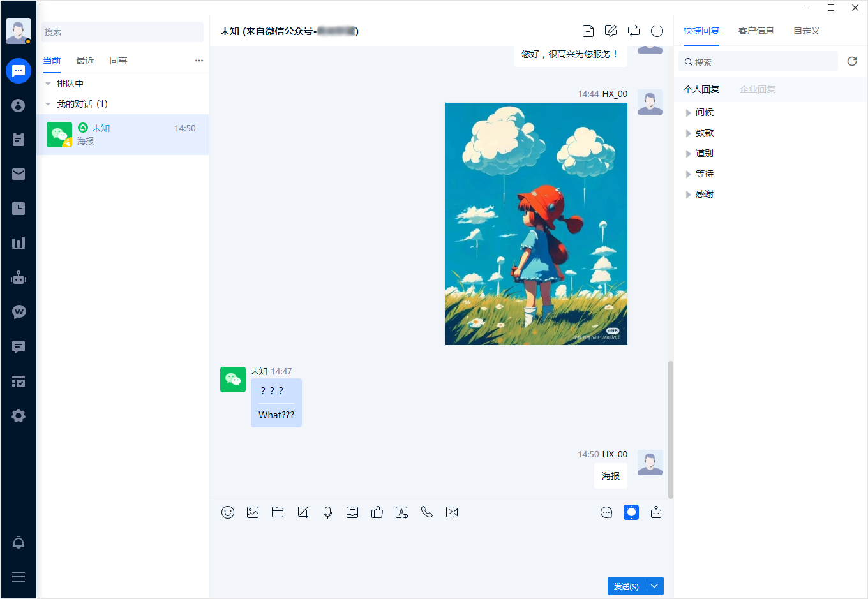This screenshot has width=868, height=599.
Task: Collapse the 我的对话 list
Action: 48,104
